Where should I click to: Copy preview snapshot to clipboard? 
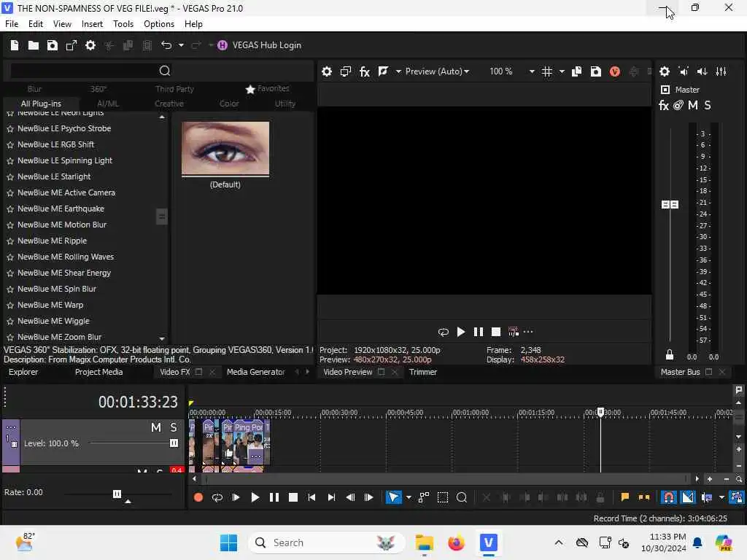pyautogui.click(x=576, y=71)
